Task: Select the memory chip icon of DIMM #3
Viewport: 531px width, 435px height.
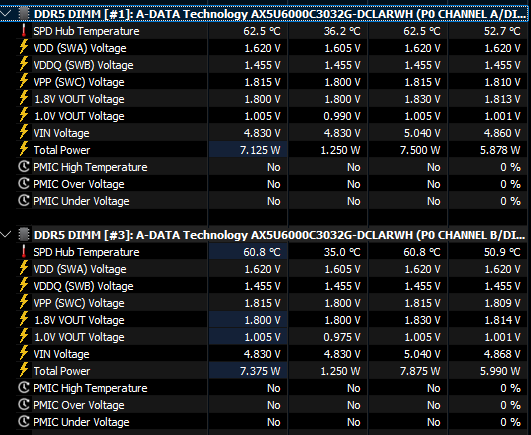Action: tap(24, 235)
